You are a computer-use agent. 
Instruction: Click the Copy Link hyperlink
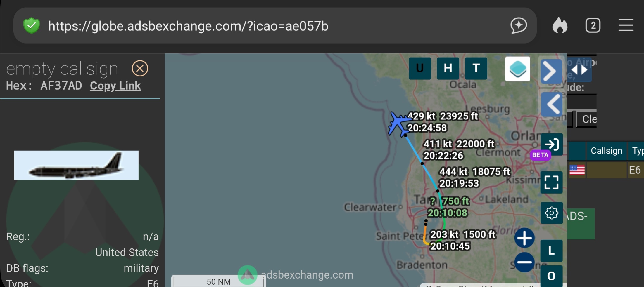click(x=115, y=86)
